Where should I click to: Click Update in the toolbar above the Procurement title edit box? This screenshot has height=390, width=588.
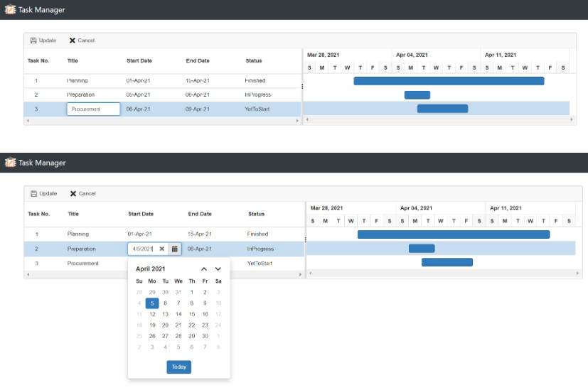click(43, 40)
